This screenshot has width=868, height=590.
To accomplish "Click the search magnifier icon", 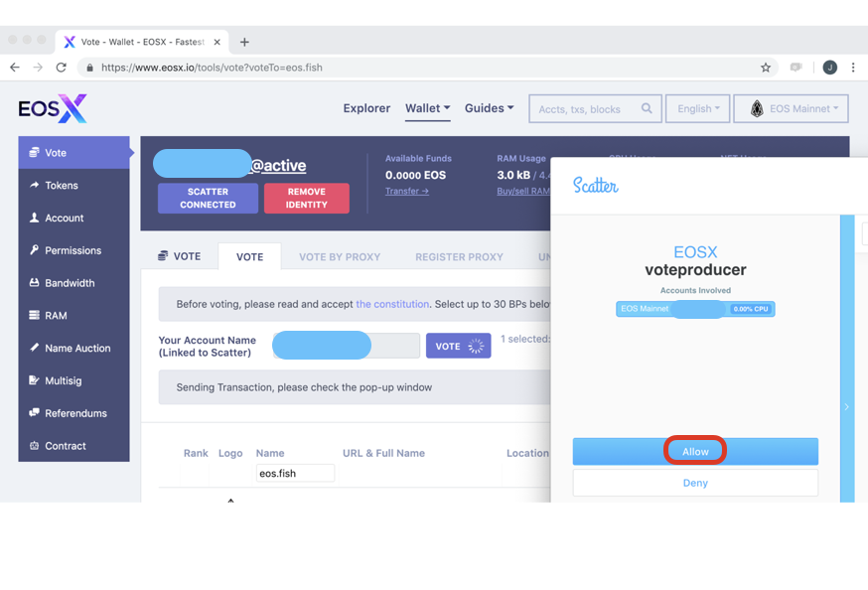I will click(646, 108).
